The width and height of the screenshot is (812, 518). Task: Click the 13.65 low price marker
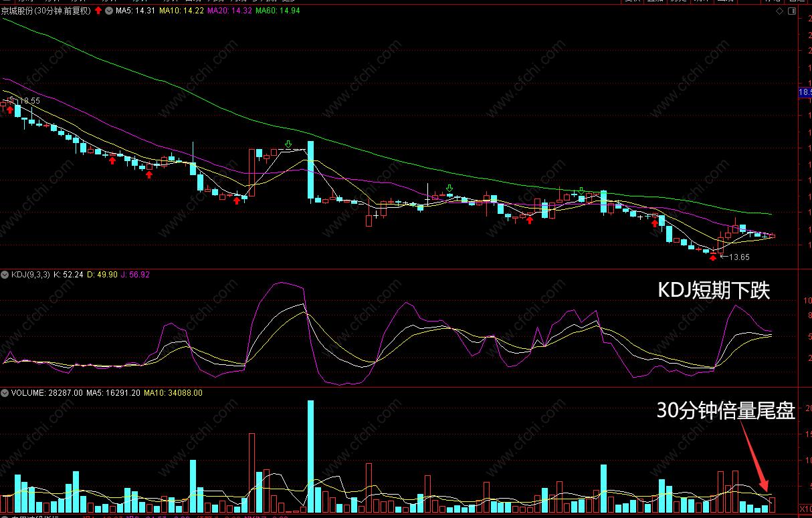738,257
